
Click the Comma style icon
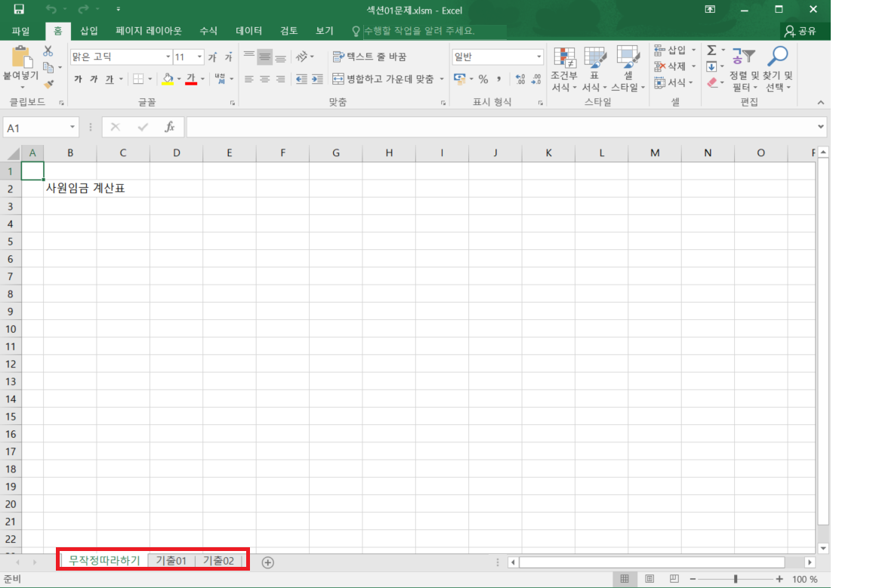[499, 79]
